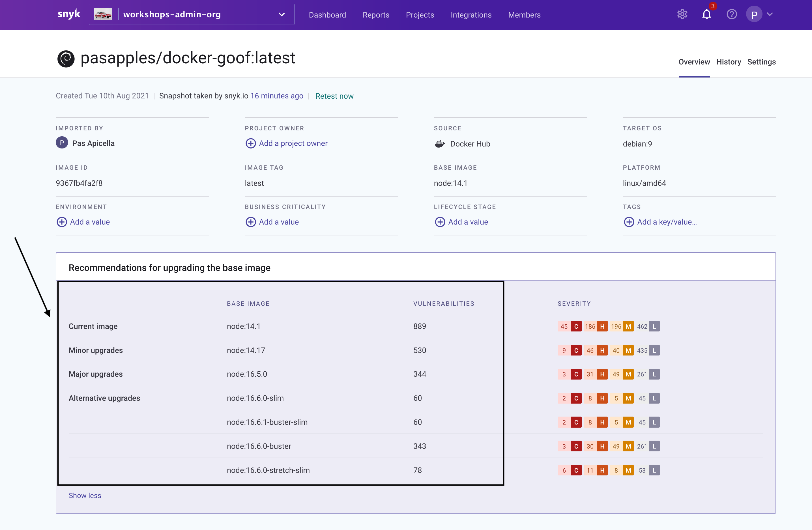812x530 pixels.
Task: Click medium M badge for node:16.6.0-buster
Action: 628,446
